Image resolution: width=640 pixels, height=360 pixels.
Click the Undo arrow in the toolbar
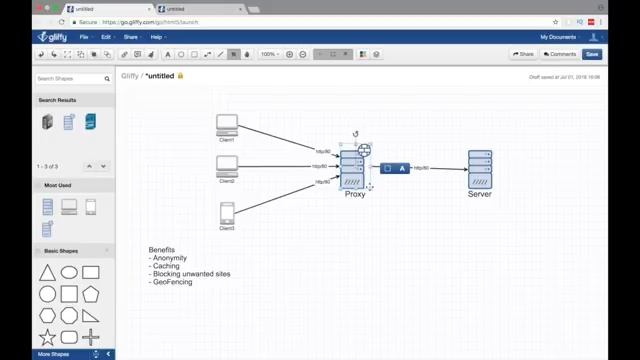click(41, 54)
